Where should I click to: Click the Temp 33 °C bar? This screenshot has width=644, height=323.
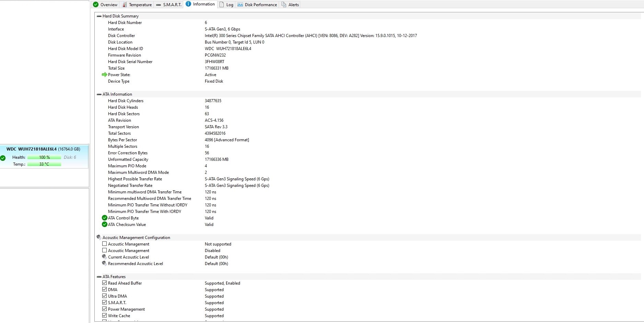[x=44, y=164]
